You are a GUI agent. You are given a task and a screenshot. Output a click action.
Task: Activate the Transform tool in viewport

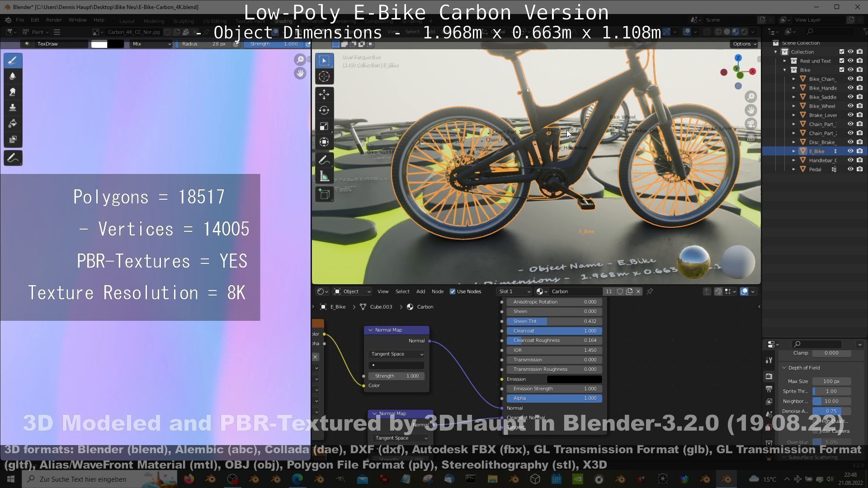tap(324, 142)
